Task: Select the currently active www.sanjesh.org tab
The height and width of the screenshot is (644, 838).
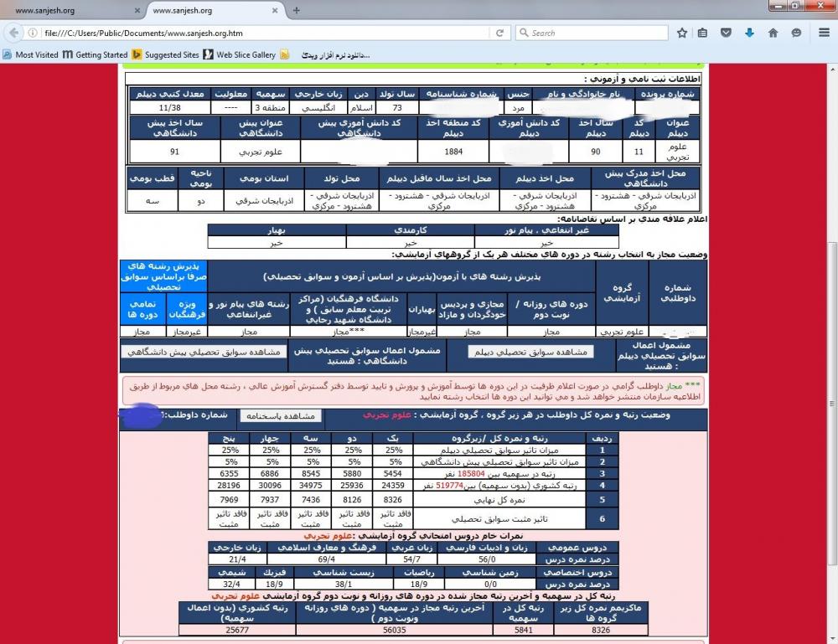Action: [x=214, y=10]
